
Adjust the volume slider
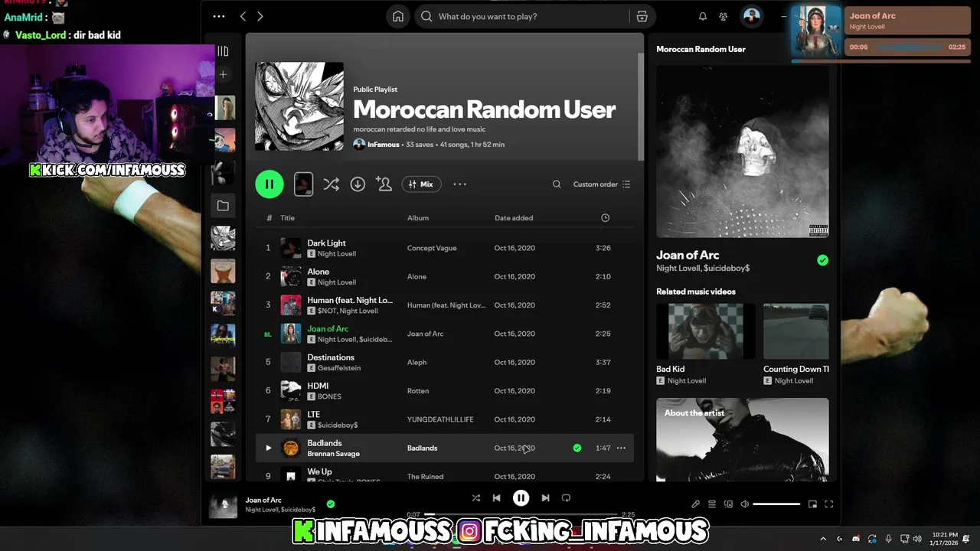[776, 504]
